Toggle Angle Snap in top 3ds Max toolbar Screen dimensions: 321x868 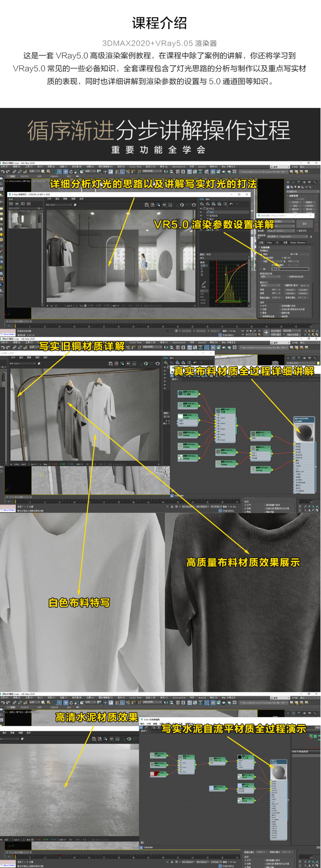(122, 172)
